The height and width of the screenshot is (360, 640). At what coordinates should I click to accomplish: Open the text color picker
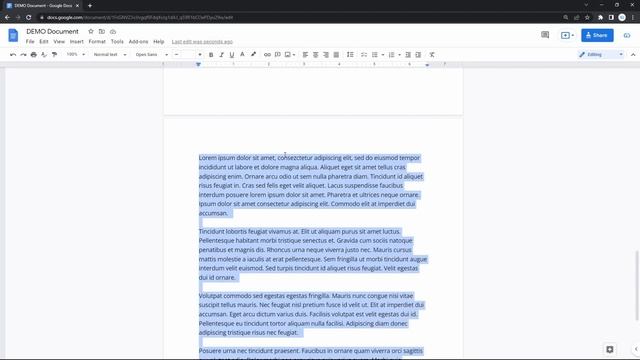(242, 55)
